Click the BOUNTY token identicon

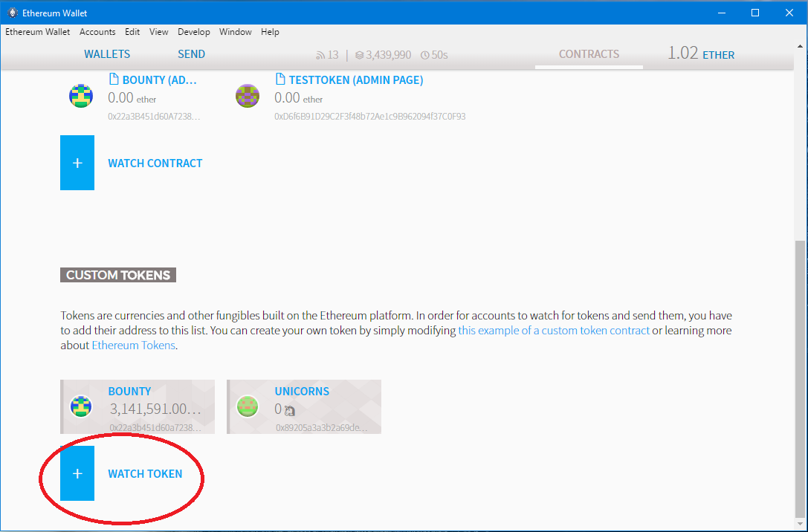[81, 407]
